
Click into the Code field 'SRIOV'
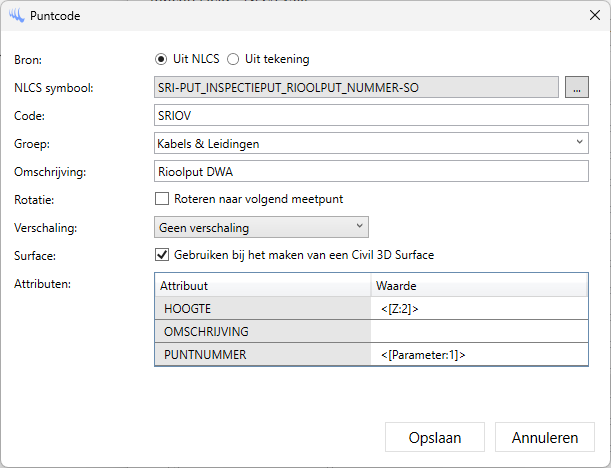coord(371,116)
